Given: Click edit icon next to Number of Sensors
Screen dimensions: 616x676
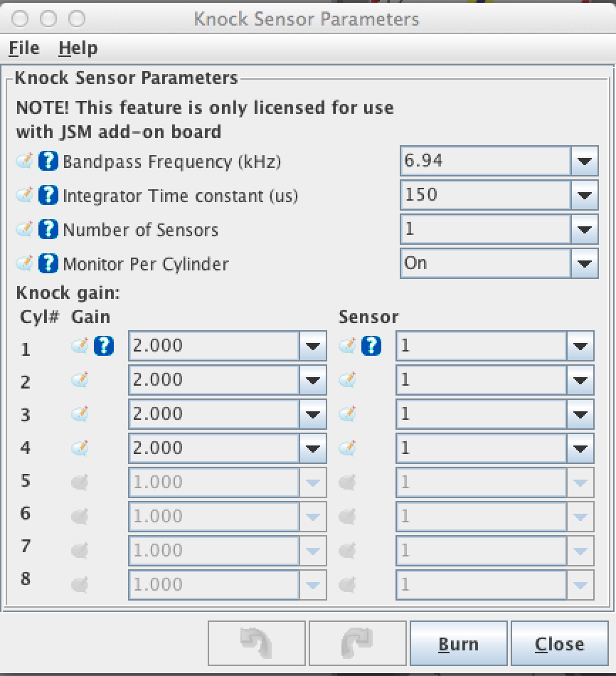Looking at the screenshot, I should [24, 229].
